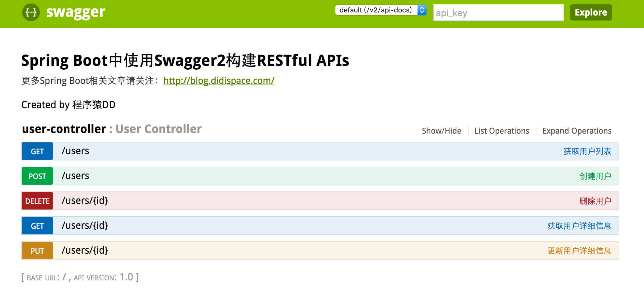Click the red DELETE badge on /users/{id}
Image resolution: width=644 pixels, height=304 pixels.
[x=37, y=201]
